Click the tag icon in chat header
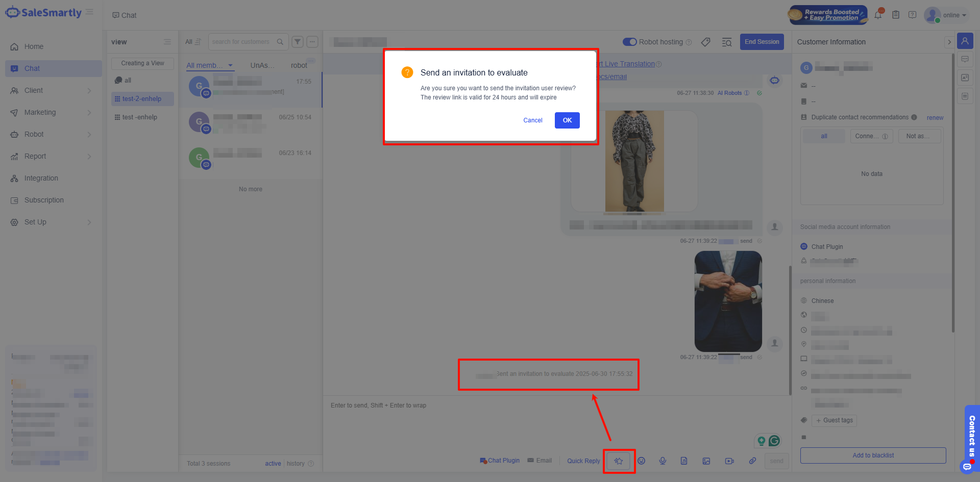The width and height of the screenshot is (980, 482). [706, 42]
